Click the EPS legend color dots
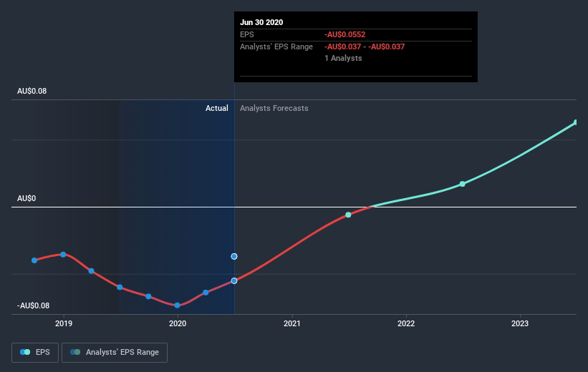Screen dimensions: 588x372 coord(25,352)
